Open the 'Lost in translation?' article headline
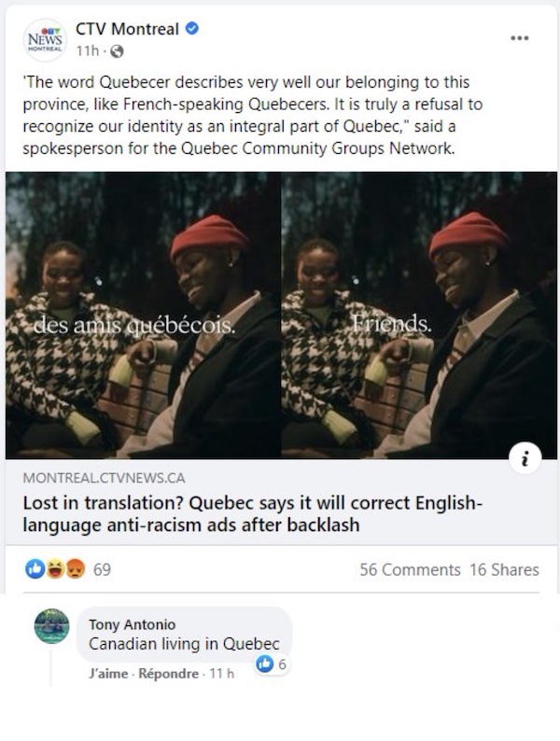 coord(253,513)
